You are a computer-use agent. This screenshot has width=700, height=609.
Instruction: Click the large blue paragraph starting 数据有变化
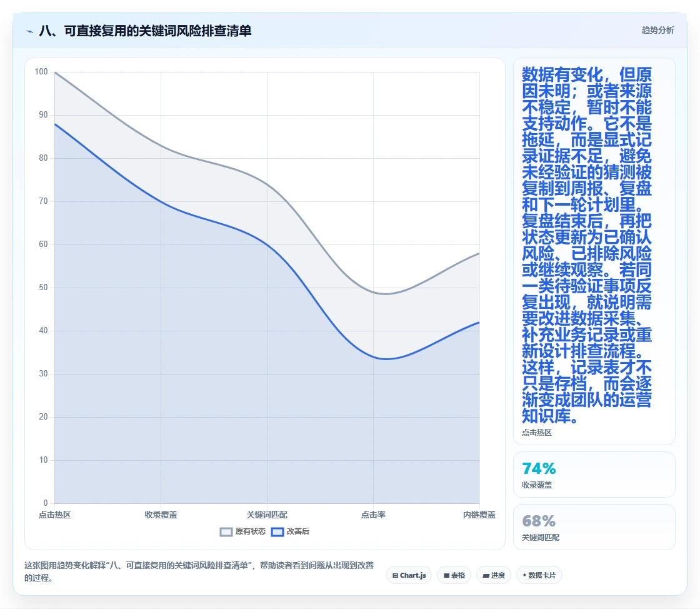587,245
